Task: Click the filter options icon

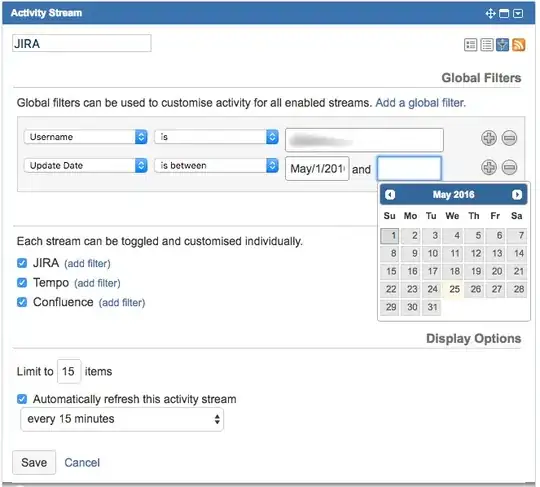Action: [x=502, y=45]
